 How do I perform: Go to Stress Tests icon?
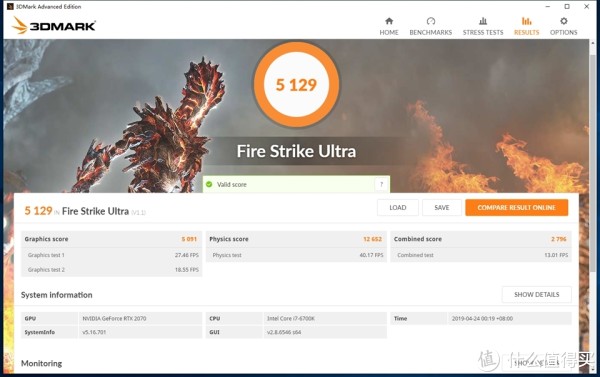pos(483,21)
